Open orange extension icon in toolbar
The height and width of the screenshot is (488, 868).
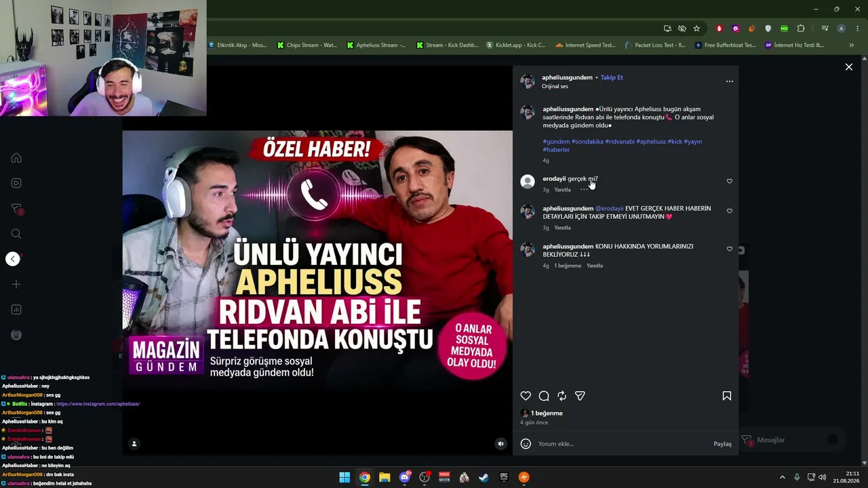(752, 28)
